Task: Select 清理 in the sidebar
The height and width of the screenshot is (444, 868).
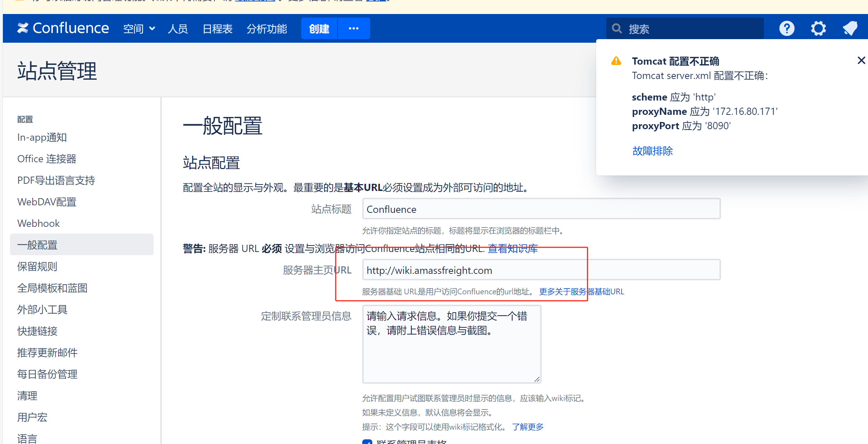Action: (27, 396)
